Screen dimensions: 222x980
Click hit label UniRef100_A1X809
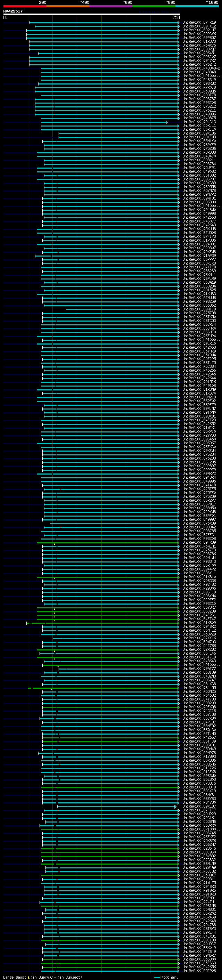199,623
